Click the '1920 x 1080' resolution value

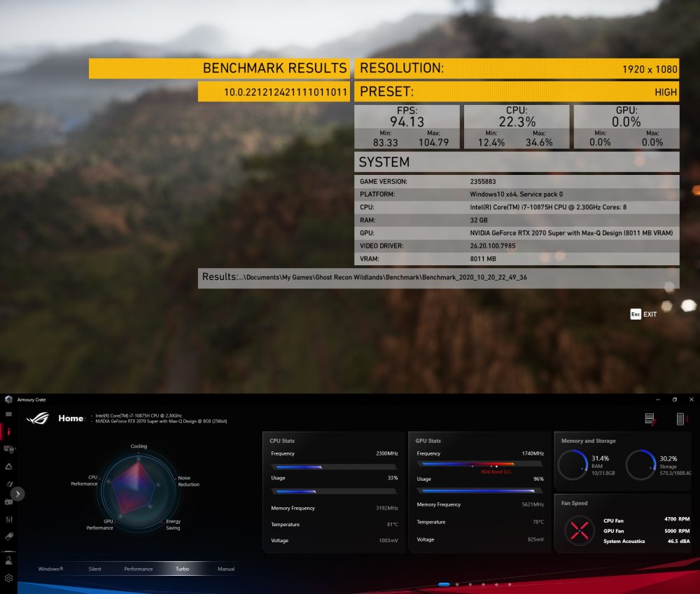[650, 69]
